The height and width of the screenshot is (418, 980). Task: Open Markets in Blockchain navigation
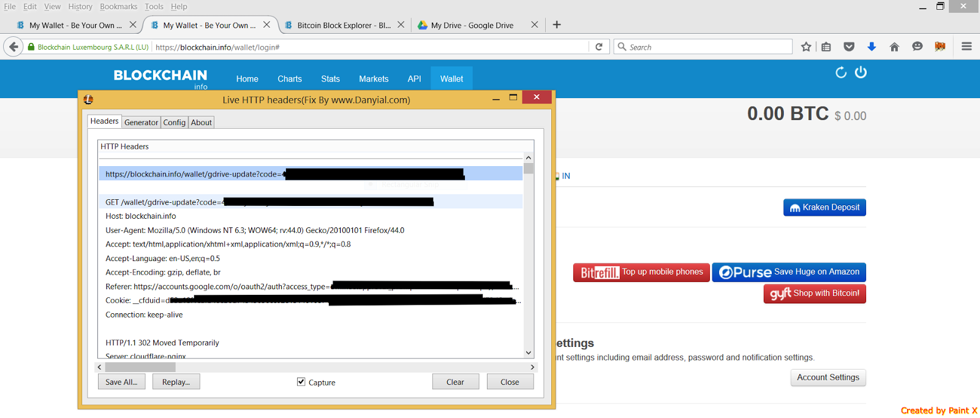(x=374, y=79)
